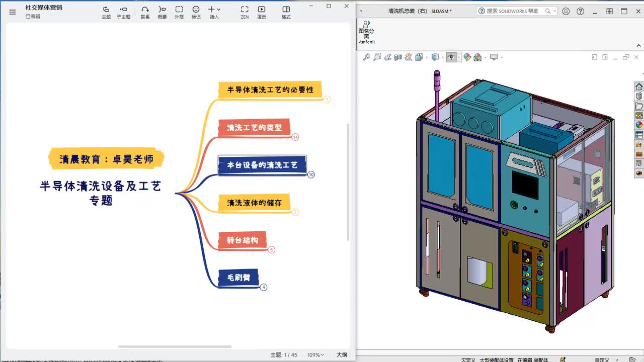Click the 外框 boundary tool

point(179,13)
